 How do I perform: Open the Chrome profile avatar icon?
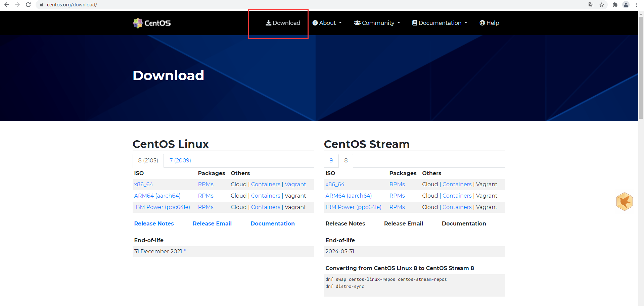[626, 5]
